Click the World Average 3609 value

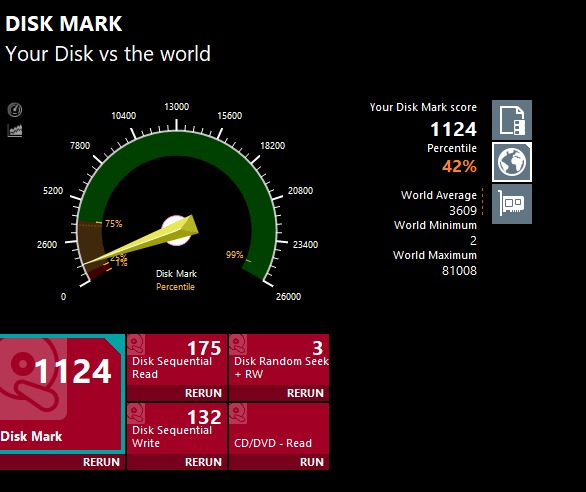463,211
